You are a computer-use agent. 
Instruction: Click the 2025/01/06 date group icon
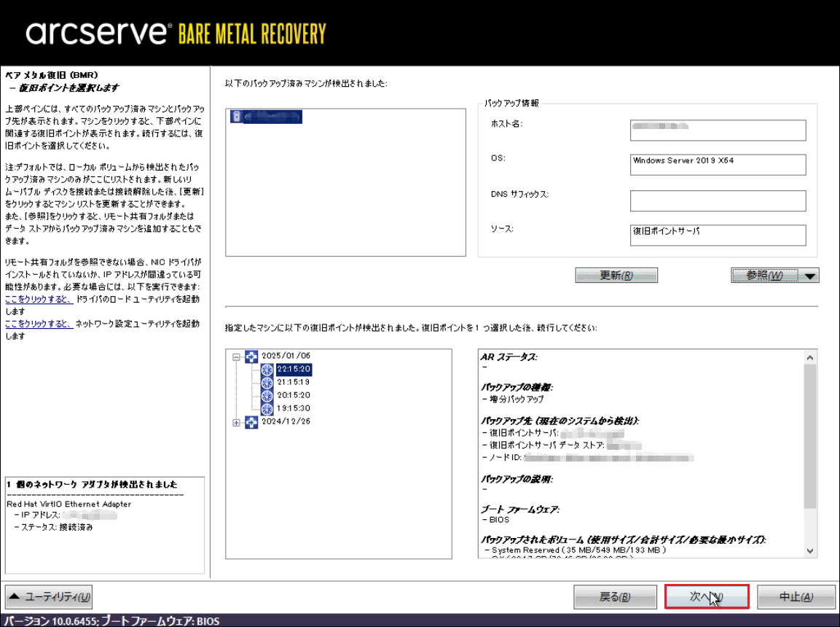pyautogui.click(x=251, y=357)
